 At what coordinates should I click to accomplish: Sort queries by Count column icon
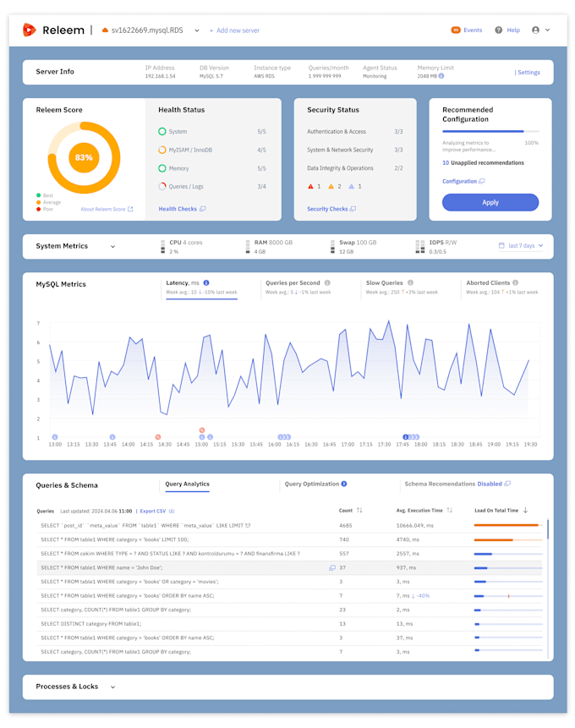pyautogui.click(x=359, y=511)
